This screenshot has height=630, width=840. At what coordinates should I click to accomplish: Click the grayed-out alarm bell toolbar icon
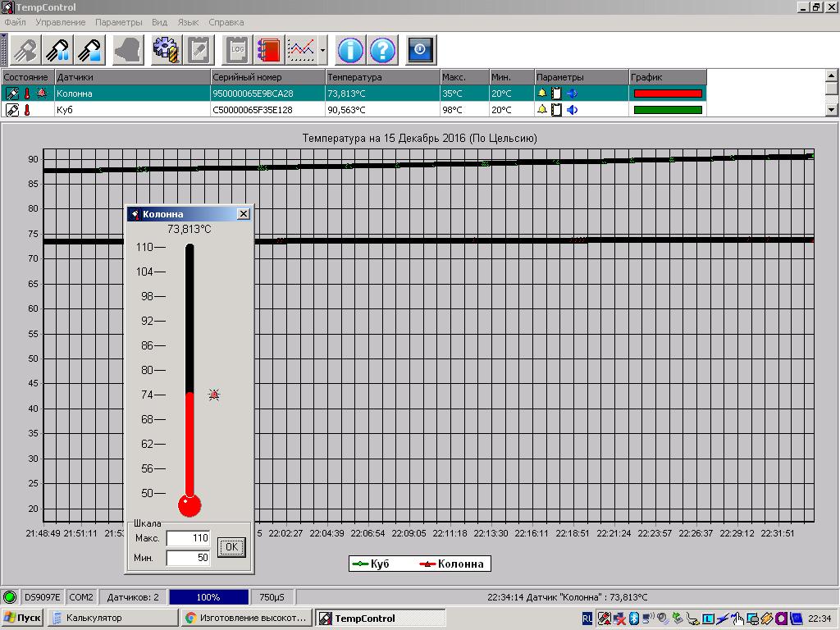pyautogui.click(x=128, y=50)
